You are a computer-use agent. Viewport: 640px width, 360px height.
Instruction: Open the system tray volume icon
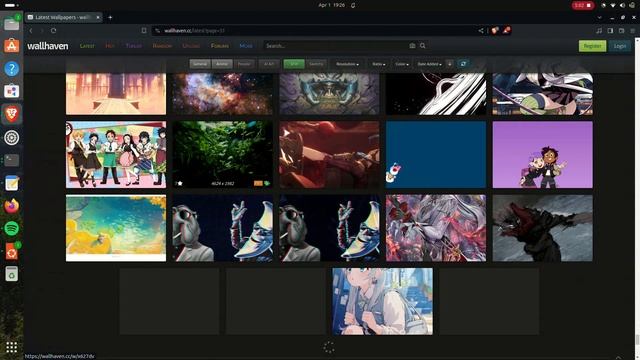click(622, 5)
